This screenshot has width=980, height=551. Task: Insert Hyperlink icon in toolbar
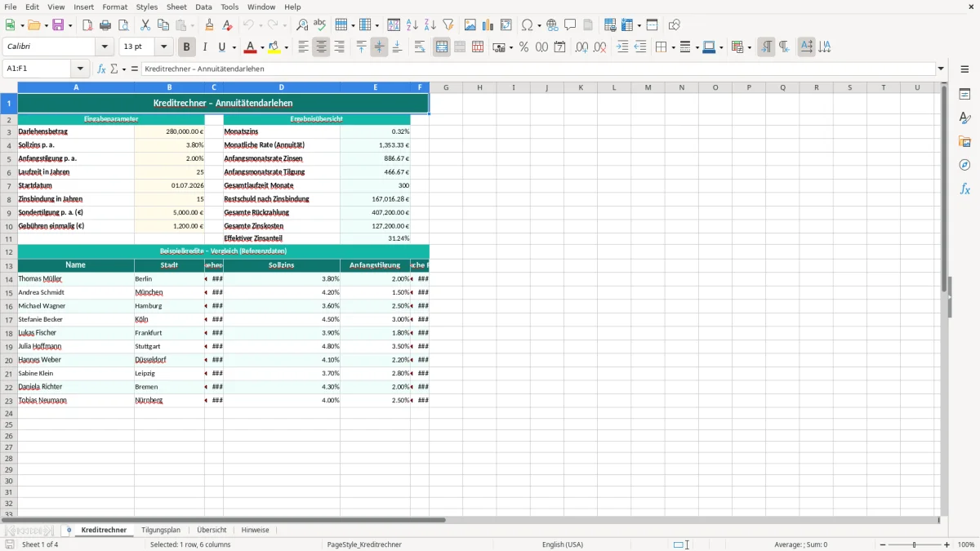point(552,25)
